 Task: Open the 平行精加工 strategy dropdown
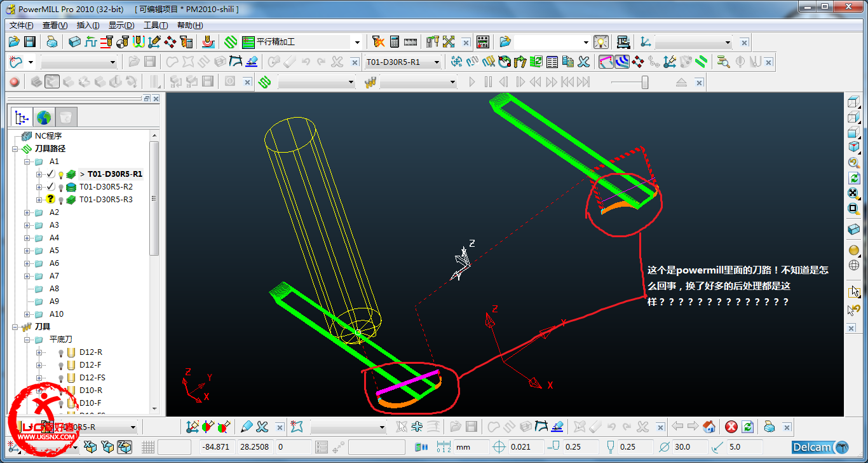coord(357,42)
